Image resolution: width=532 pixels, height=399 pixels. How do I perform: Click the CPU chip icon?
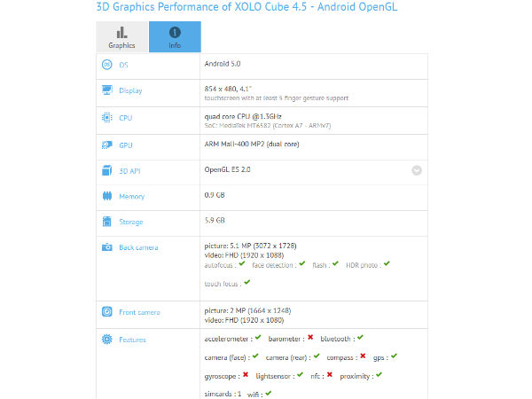(x=107, y=117)
